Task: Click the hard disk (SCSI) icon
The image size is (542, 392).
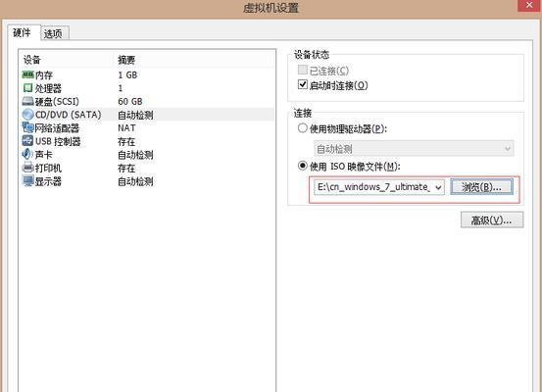Action: pos(27,101)
